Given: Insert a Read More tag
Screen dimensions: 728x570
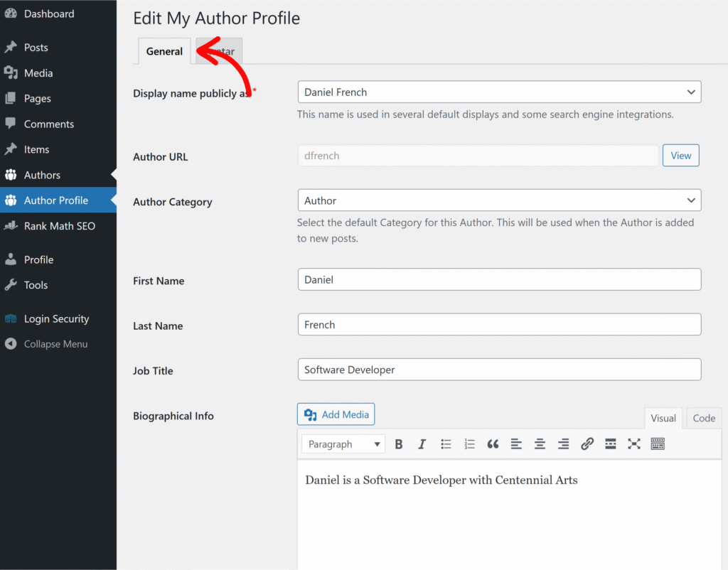Looking at the screenshot, I should 611,444.
